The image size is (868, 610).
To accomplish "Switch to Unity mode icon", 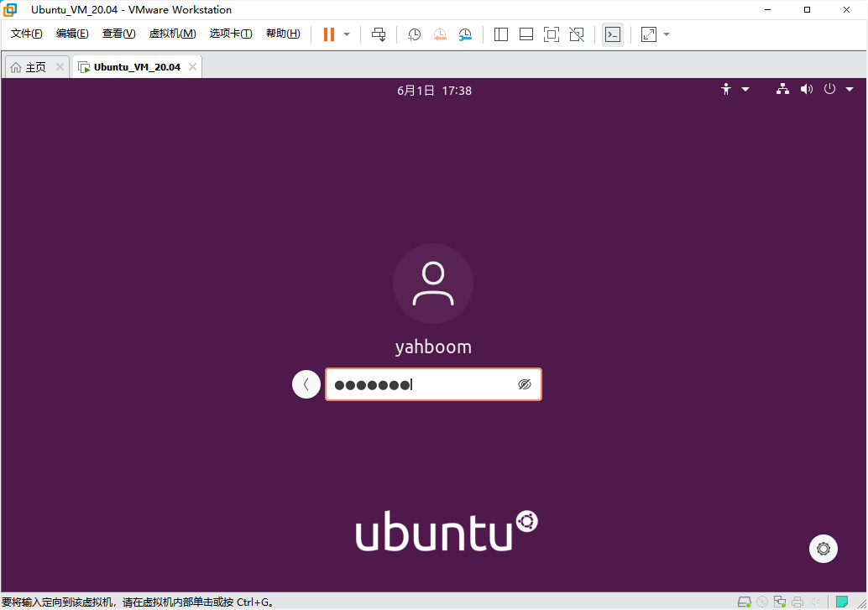I will tap(577, 34).
